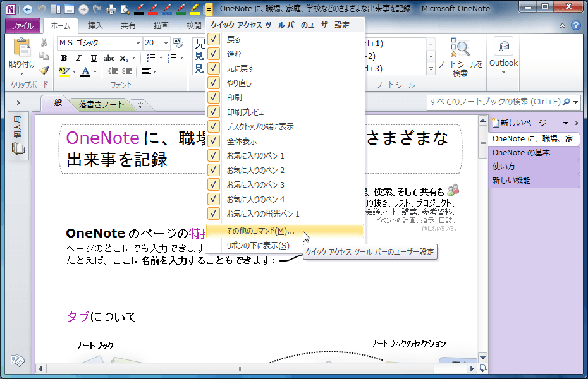Click the Dock to Desktop icon
The height and width of the screenshot is (379, 588).
coord(56,9)
